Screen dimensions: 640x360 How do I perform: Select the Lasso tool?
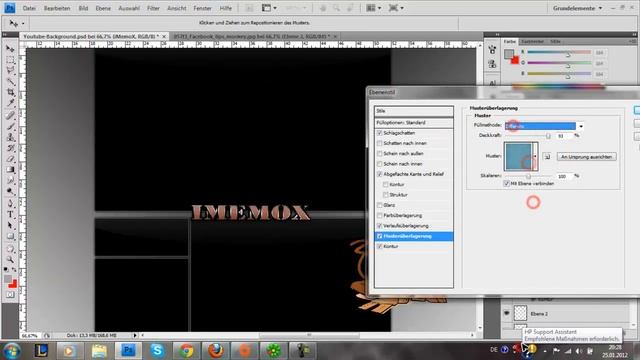coord(10,71)
